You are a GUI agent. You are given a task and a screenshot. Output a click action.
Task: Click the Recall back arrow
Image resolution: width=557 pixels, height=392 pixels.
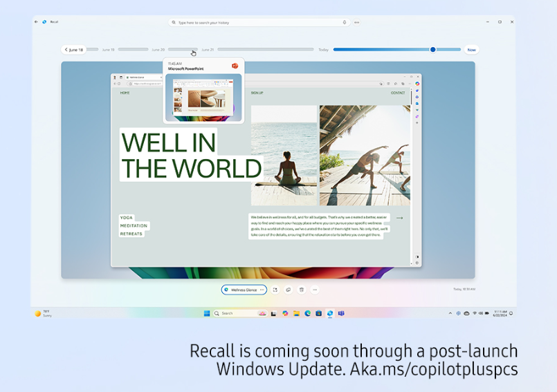36,22
